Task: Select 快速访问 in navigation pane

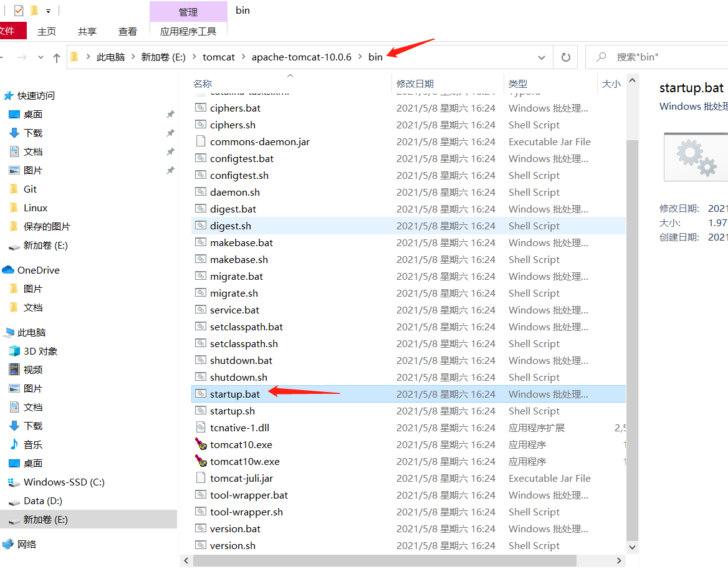Action: point(36,95)
